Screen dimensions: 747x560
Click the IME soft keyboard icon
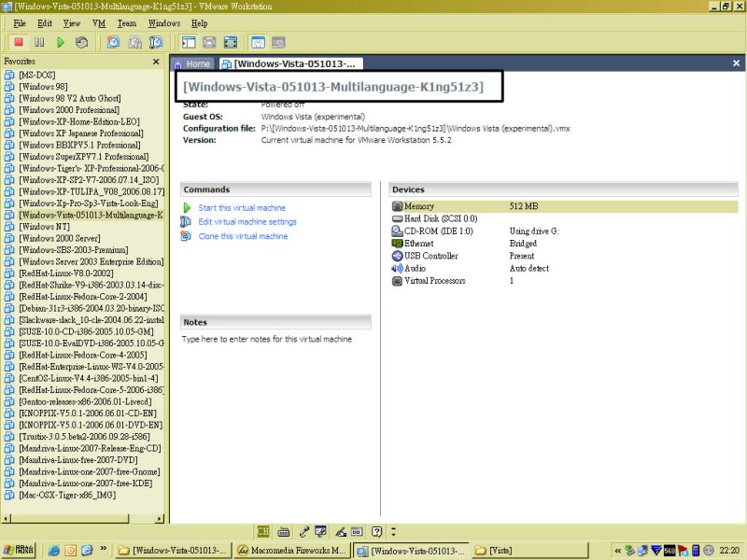(284, 531)
